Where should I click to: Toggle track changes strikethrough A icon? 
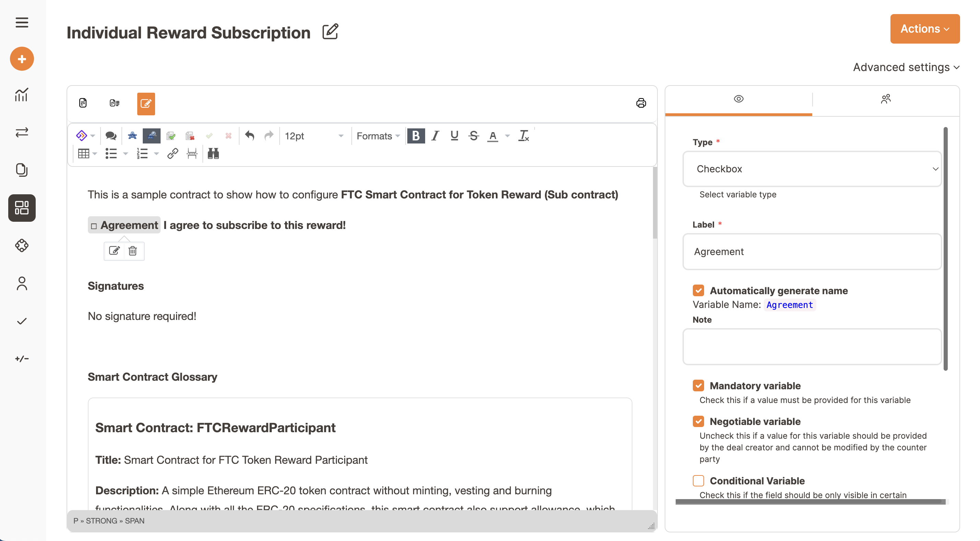[132, 136]
